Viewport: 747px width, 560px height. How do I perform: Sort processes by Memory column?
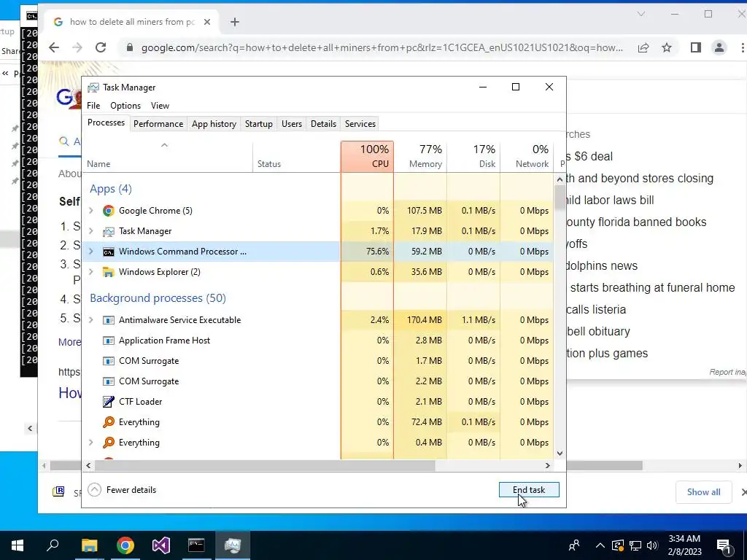click(421, 157)
